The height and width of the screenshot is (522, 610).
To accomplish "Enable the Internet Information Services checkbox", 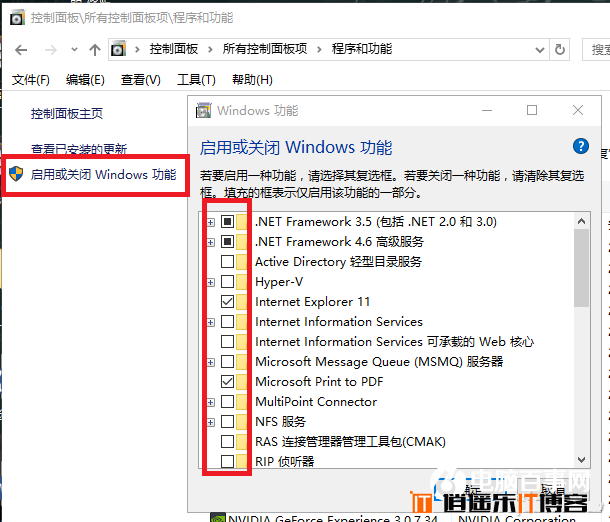I will (x=227, y=322).
